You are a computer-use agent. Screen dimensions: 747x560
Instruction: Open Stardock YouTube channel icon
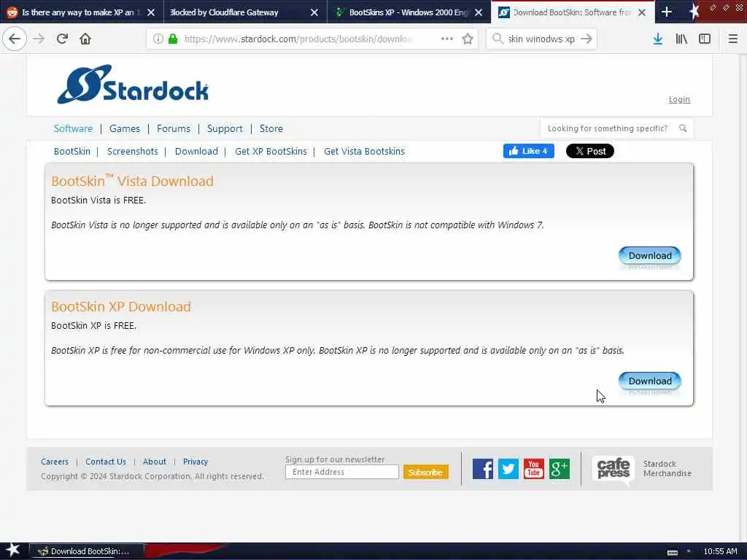point(533,469)
